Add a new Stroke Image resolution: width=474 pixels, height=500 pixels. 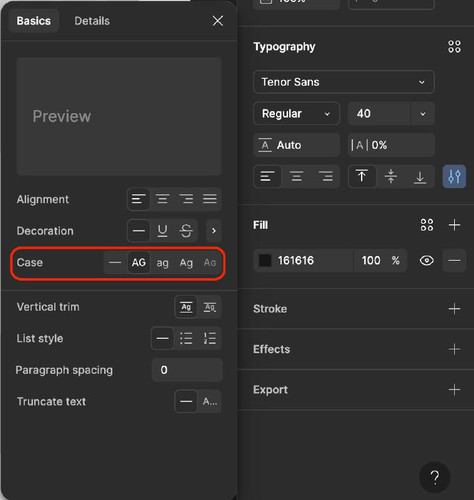[454, 309]
